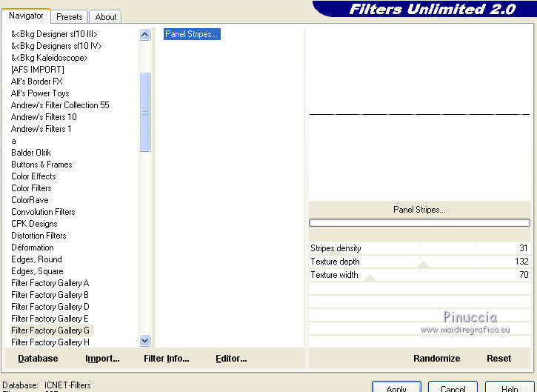Click the Stripes density value 31
This screenshot has width=537, height=392.
click(x=524, y=248)
